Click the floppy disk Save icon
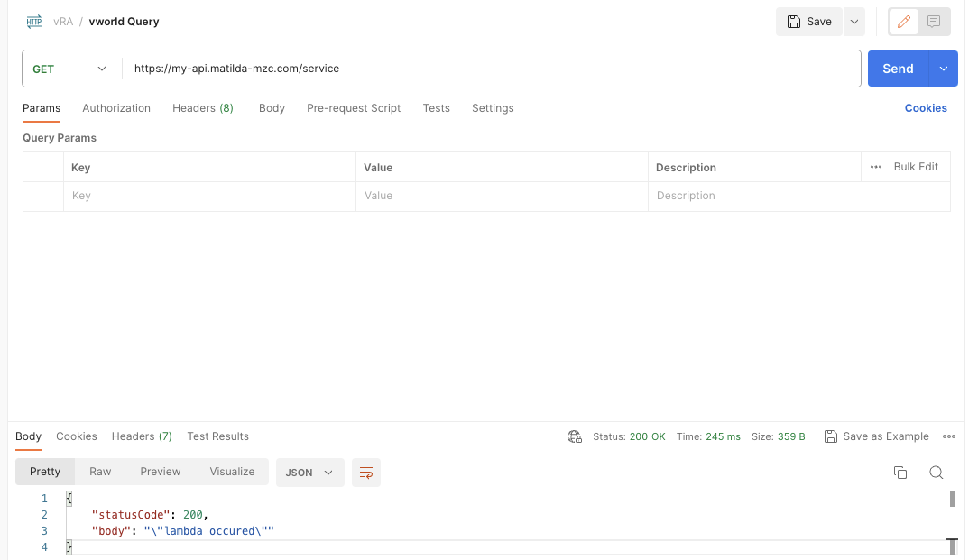969x560 pixels. coord(793,22)
